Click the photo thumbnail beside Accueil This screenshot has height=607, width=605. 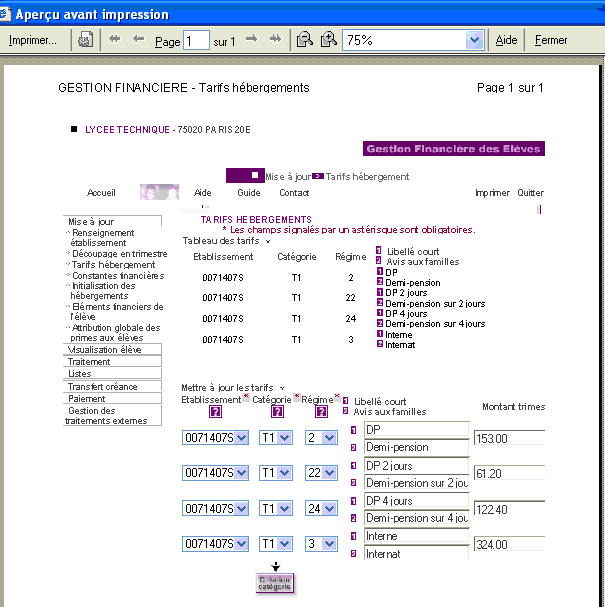point(159,192)
